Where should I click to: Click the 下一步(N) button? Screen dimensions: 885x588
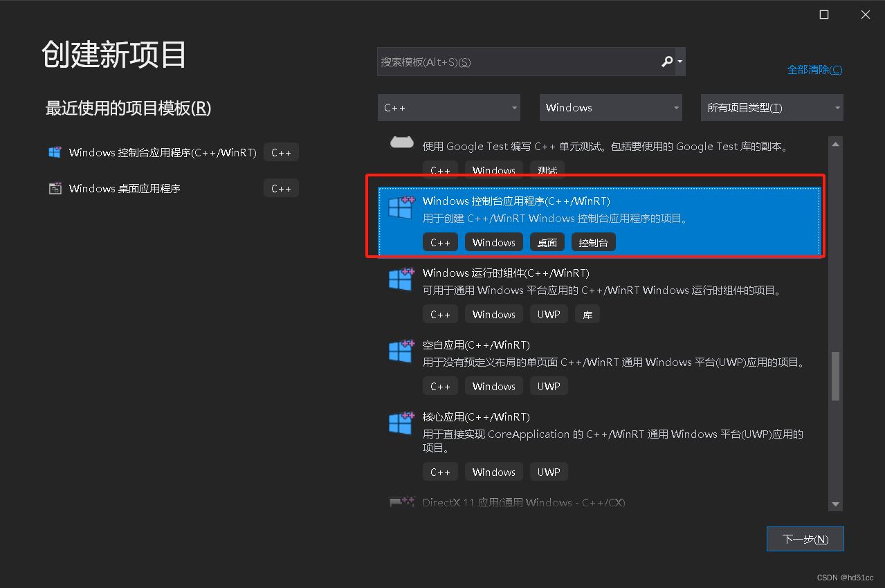click(805, 539)
